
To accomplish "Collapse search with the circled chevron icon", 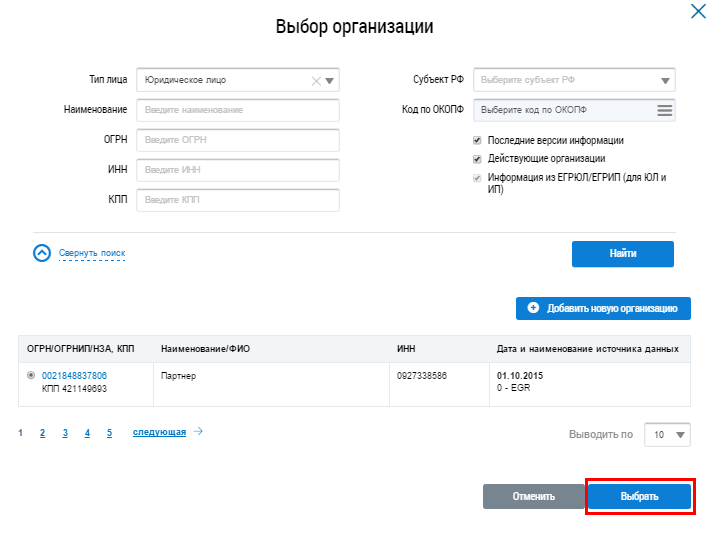I will 42,254.
